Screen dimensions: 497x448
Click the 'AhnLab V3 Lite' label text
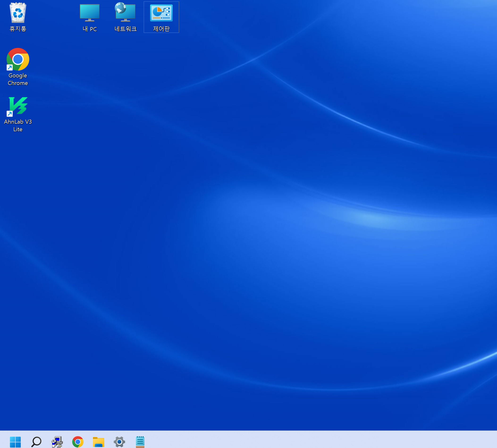pos(18,126)
